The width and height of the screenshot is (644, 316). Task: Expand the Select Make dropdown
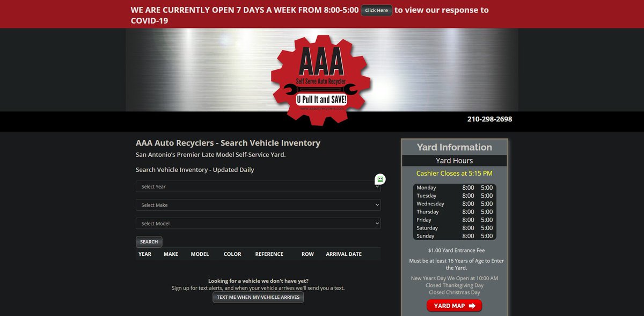(258, 205)
